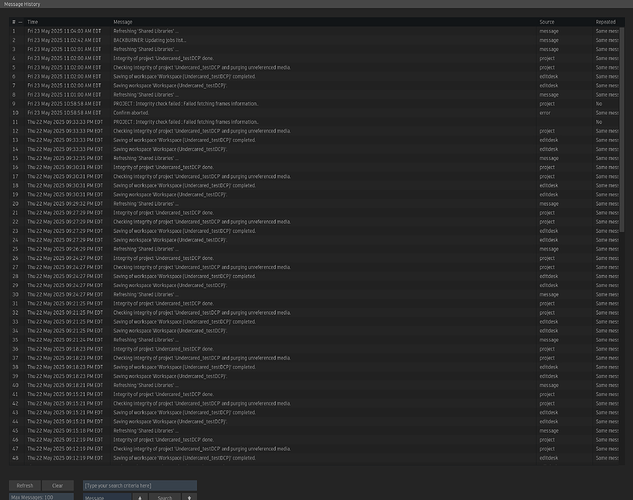
Task: Click the Refresh button
Action: click(25, 485)
